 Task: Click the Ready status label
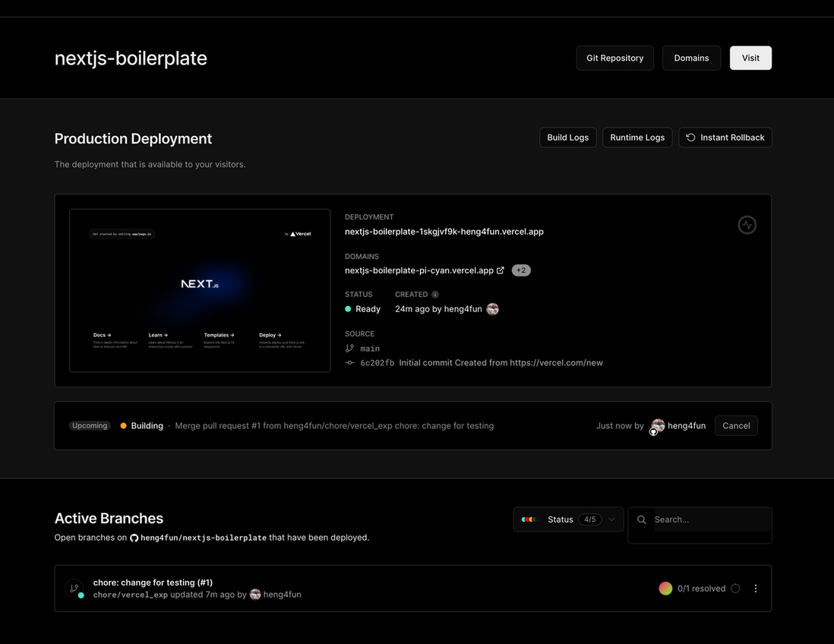[368, 309]
